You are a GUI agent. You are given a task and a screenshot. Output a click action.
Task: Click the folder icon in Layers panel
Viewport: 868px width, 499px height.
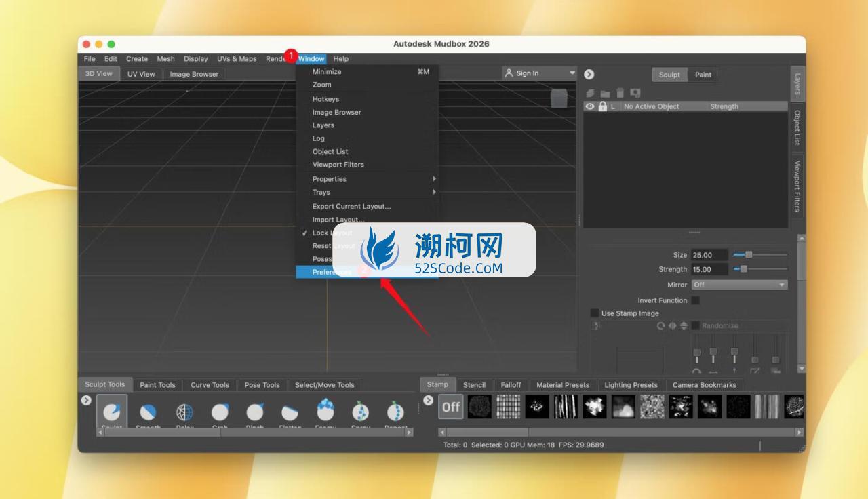(x=605, y=93)
